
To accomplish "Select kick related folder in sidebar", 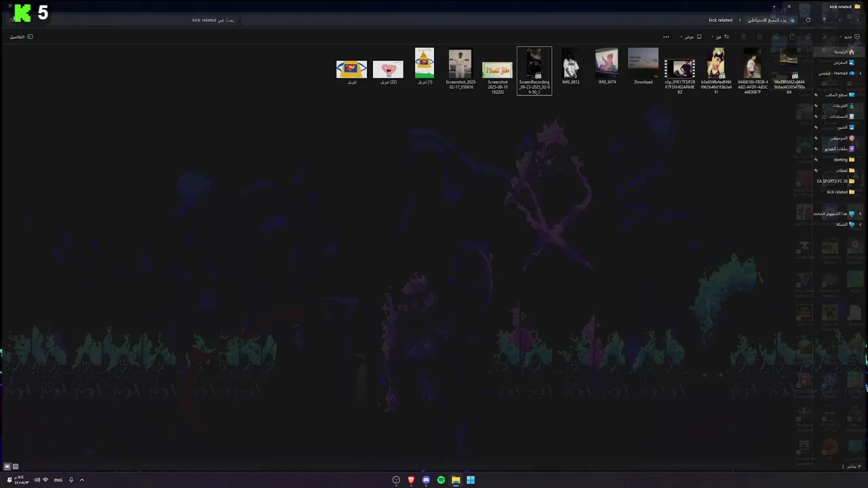I will click(x=841, y=192).
